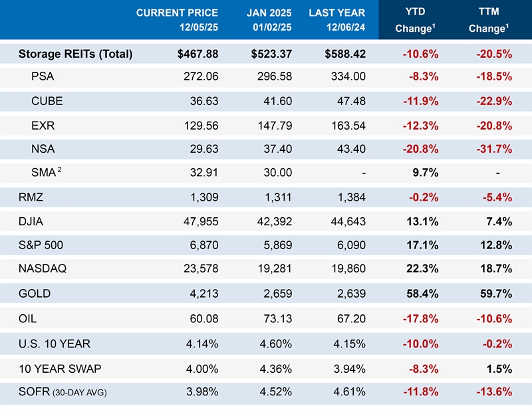Click the DJIA current price 47,955
Image resolution: width=532 pixels, height=410 pixels.
(x=198, y=221)
